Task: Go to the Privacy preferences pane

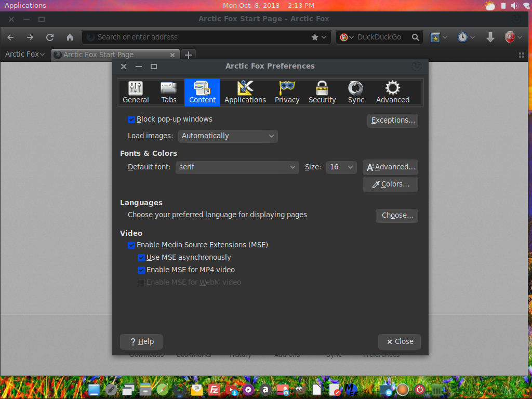Action: 287,92
